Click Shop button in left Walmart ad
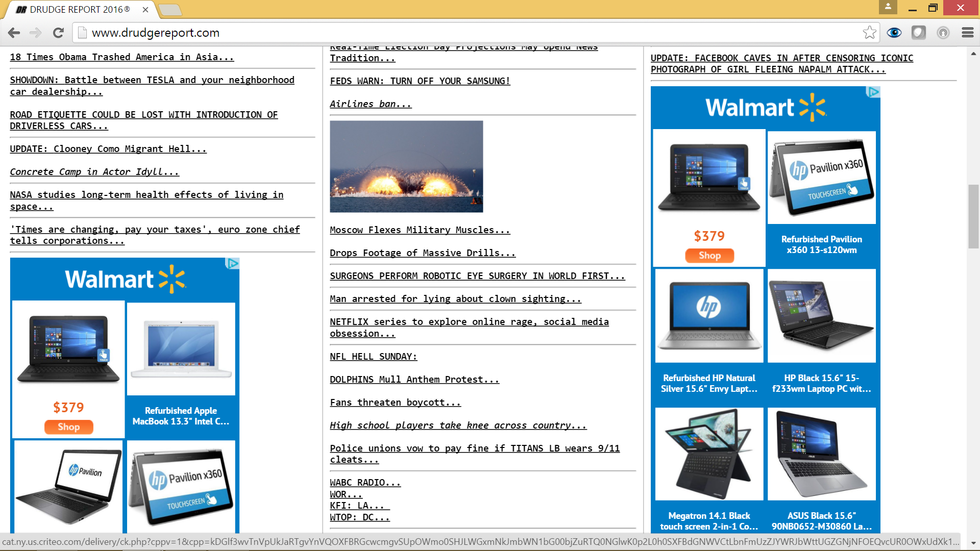Screen dimensions: 980x551 pyautogui.click(x=68, y=427)
